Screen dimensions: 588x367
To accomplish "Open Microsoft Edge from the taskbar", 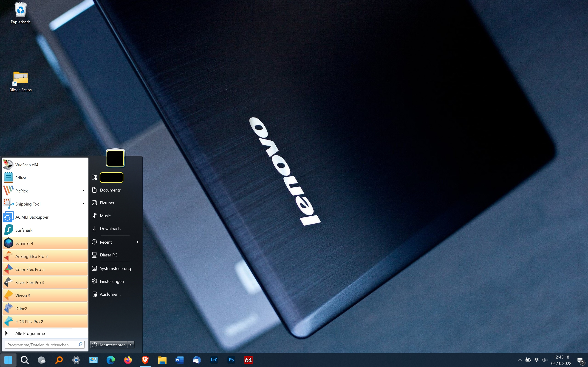I will tap(110, 360).
